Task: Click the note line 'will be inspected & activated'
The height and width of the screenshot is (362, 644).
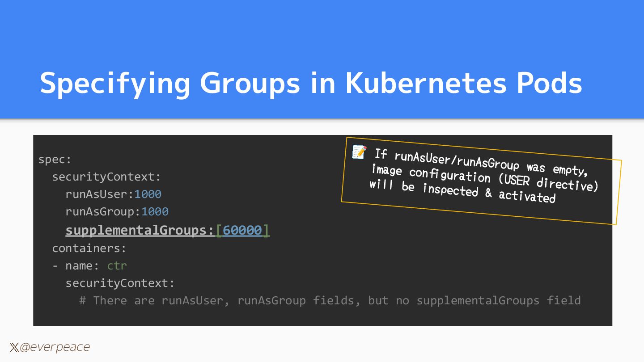Action: 462,191
